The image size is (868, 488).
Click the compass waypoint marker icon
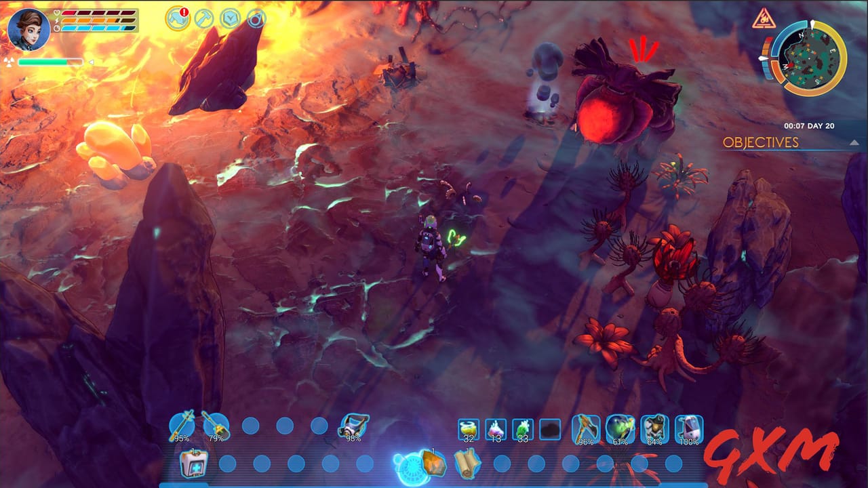[256, 19]
